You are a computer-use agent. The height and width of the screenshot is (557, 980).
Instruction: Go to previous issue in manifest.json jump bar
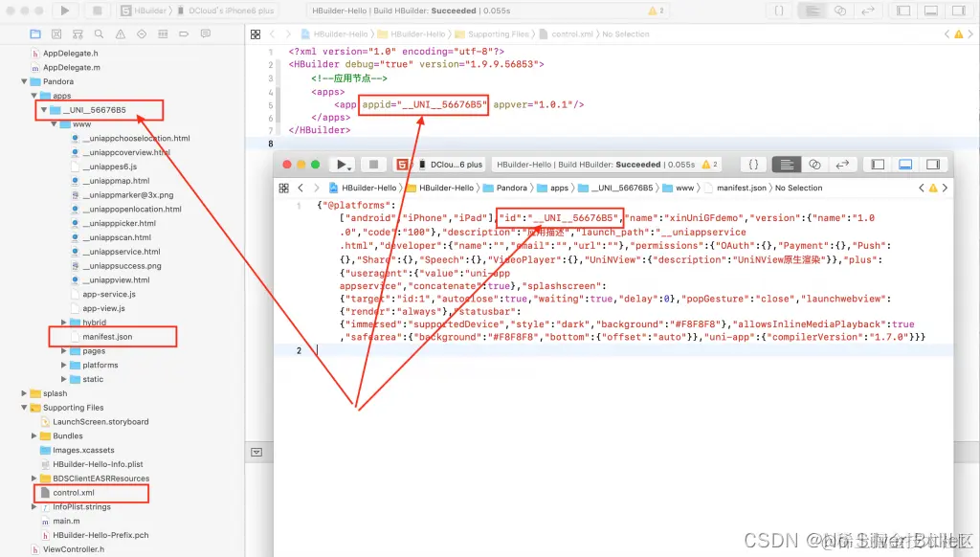(922, 188)
